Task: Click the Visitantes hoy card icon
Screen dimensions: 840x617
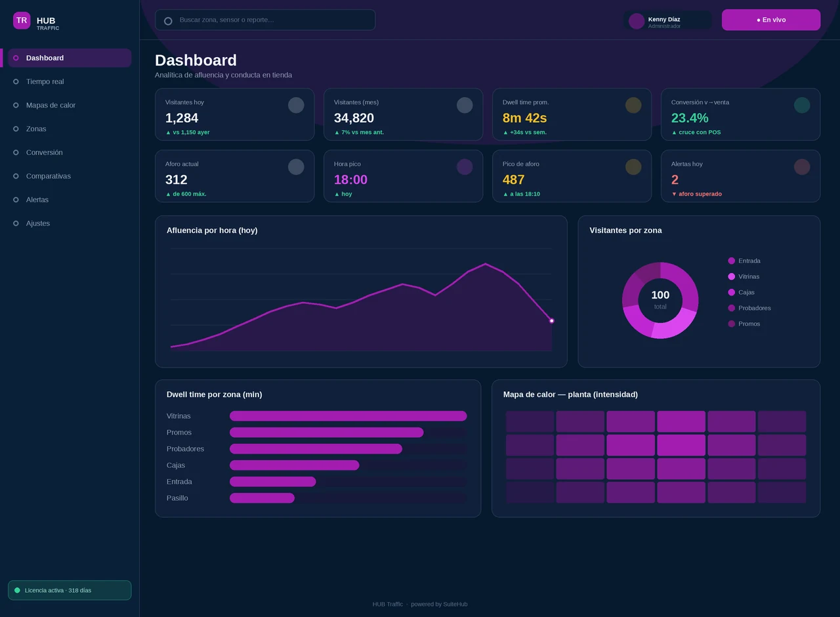Action: [296, 105]
